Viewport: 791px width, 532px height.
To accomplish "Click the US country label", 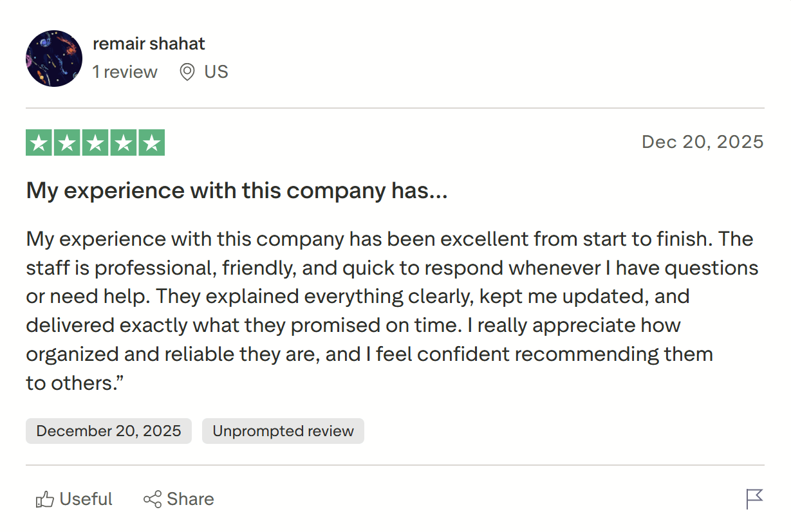I will tap(216, 71).
